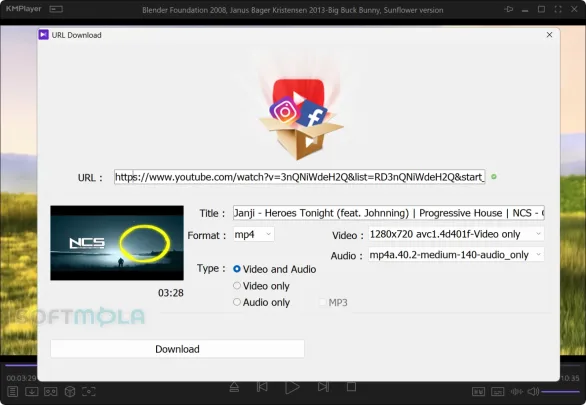Maximize the KMPlayer main window
Viewport: 586px width, 405px height.
click(x=541, y=9)
